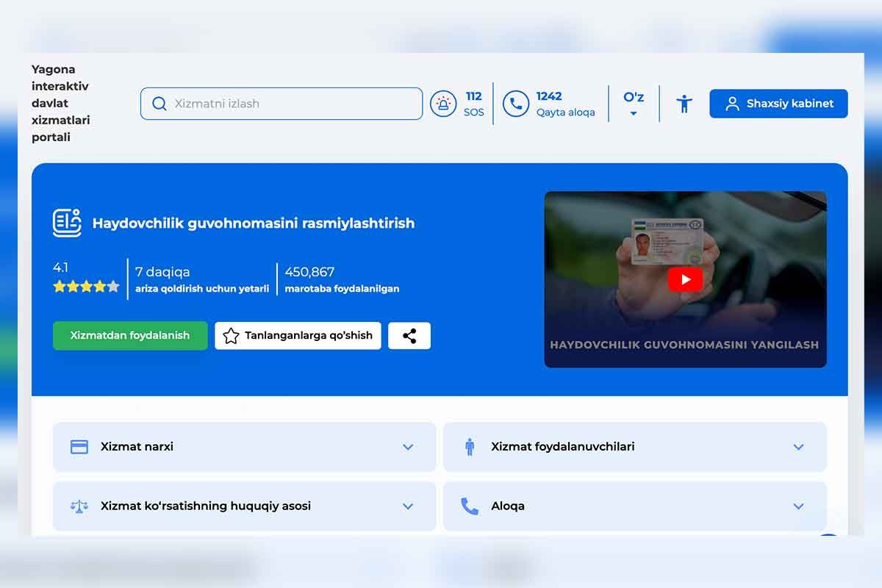The height and width of the screenshot is (588, 882).
Task: Open the O'z language dropdown
Action: point(633,104)
